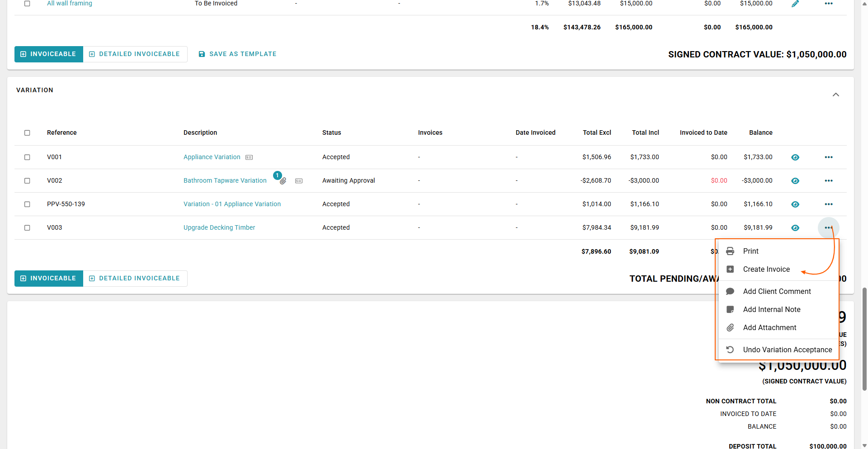Choose Add Internal Note from the menu

tap(779, 309)
